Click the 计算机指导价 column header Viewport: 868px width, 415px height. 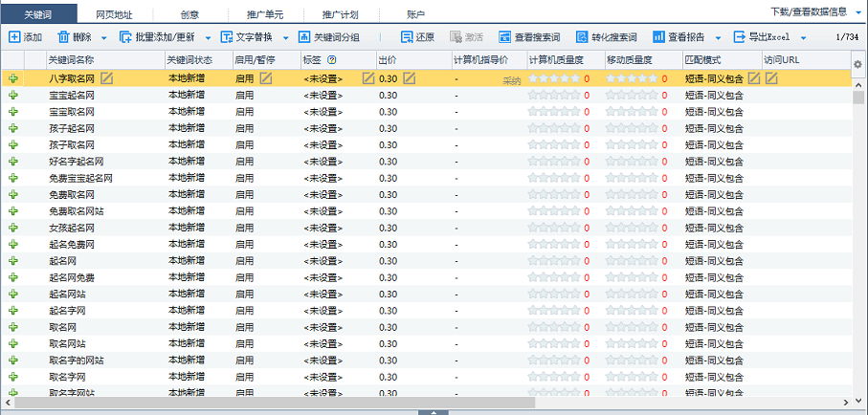pos(489,59)
